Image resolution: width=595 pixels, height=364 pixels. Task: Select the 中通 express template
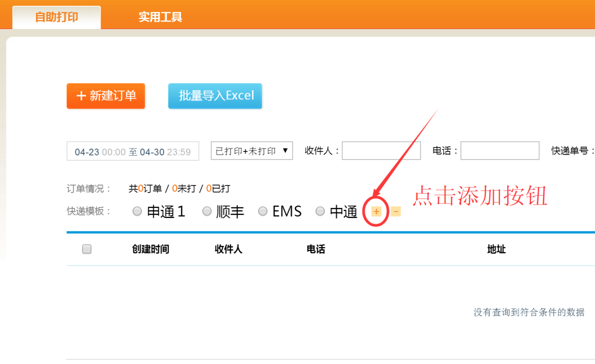[x=320, y=211]
